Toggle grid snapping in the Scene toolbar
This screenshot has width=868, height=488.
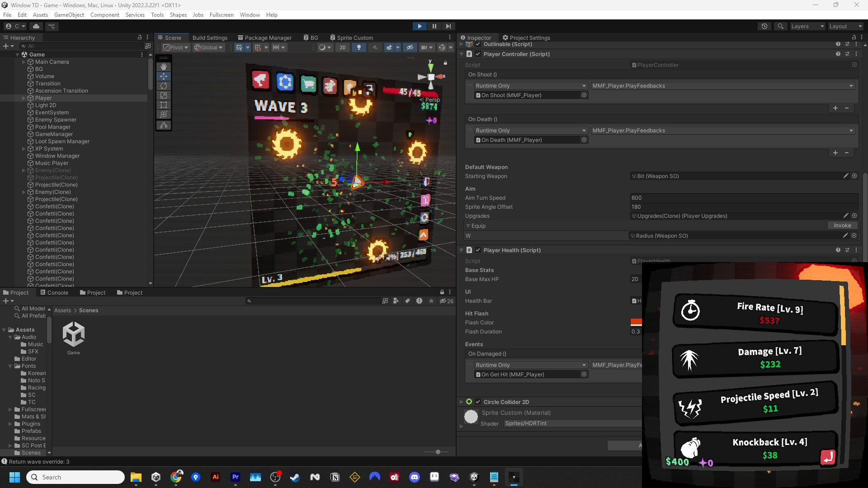pyautogui.click(x=258, y=47)
